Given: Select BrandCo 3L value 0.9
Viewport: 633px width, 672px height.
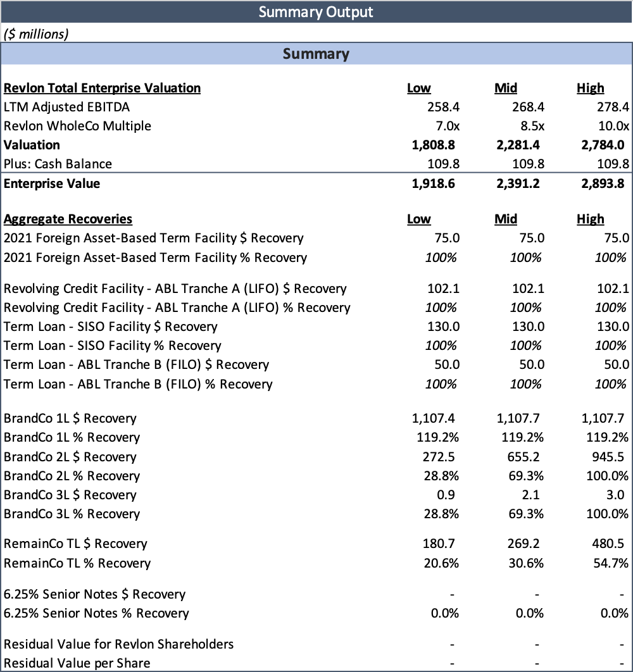Looking at the screenshot, I should click(446, 495).
